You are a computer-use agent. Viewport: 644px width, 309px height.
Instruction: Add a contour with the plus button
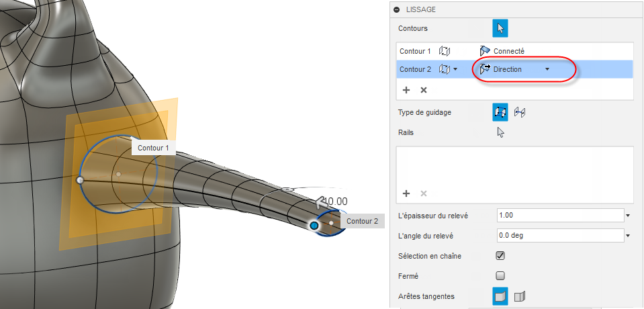[406, 90]
